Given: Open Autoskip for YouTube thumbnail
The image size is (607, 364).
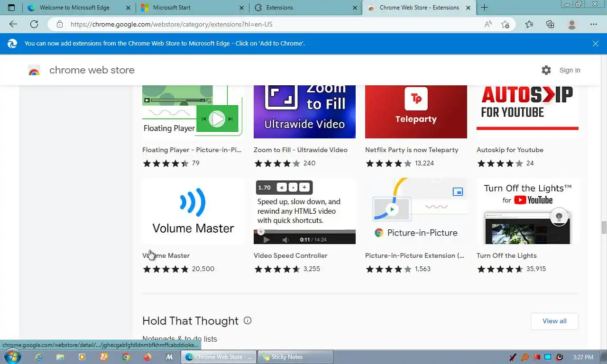Looking at the screenshot, I should (527, 112).
